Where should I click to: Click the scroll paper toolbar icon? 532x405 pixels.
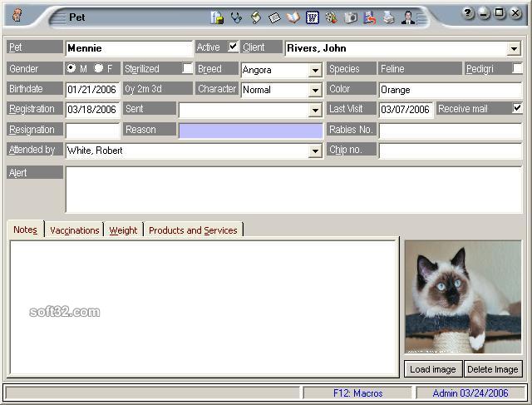pyautogui.click(x=256, y=17)
